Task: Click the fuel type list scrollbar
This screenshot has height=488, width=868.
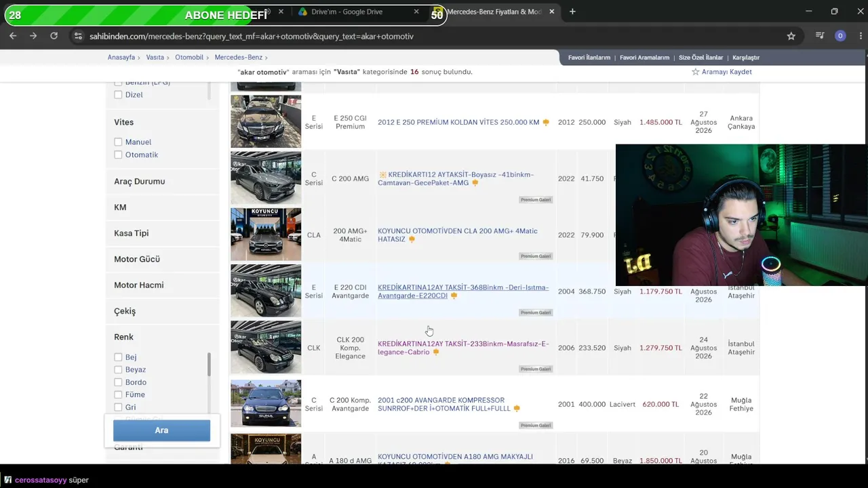Action: click(209, 91)
